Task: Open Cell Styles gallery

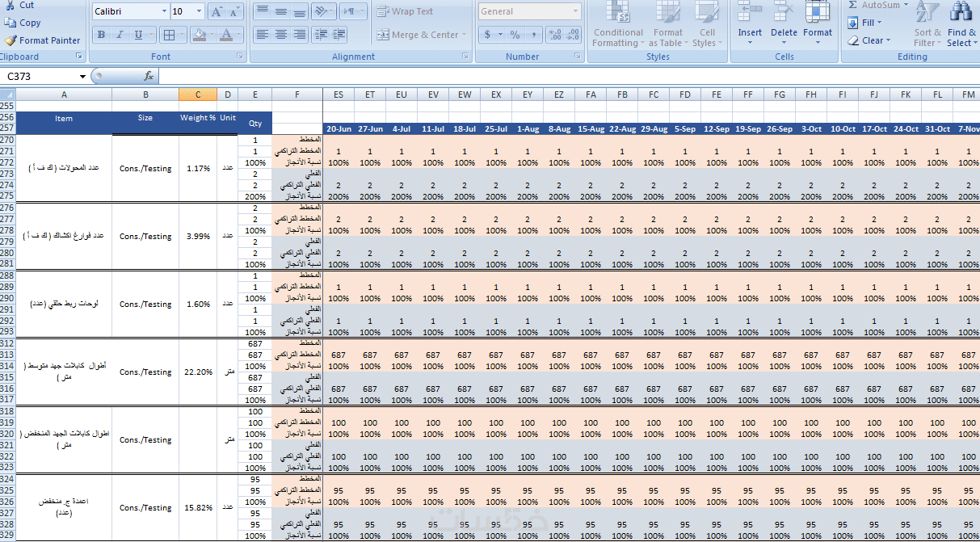Action: point(707,25)
